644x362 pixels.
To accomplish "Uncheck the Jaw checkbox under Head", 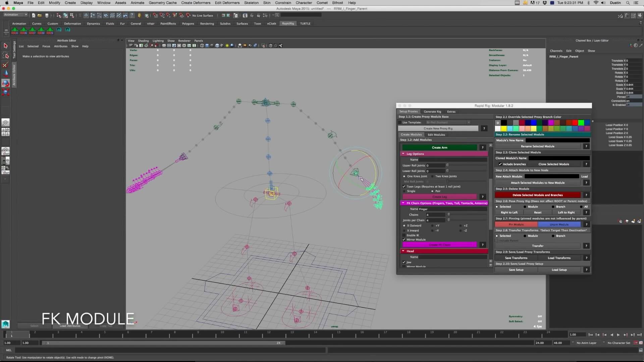I will pyautogui.click(x=404, y=262).
